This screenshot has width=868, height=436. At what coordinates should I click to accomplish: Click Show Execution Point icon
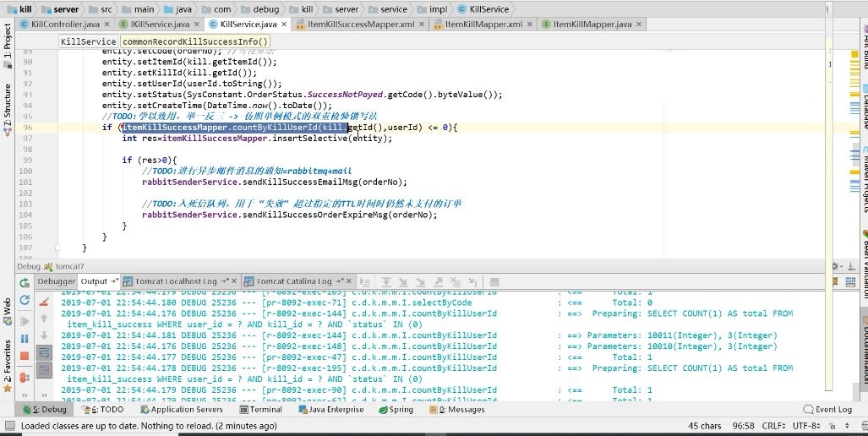tap(364, 281)
